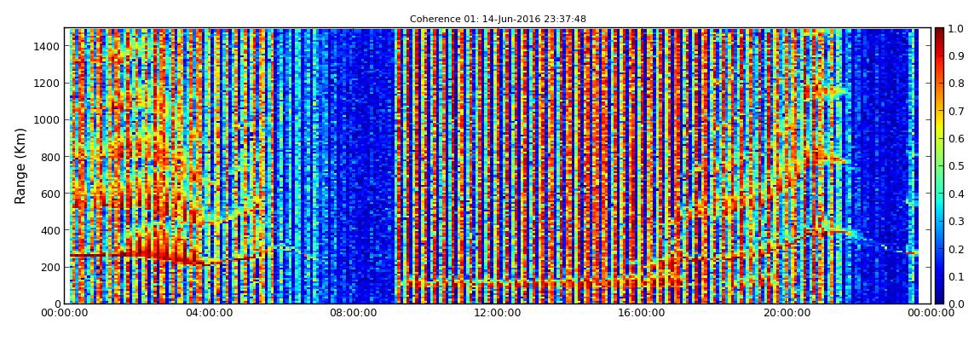
Task: Click the 800 tick label on range axis
Action: tap(50, 157)
